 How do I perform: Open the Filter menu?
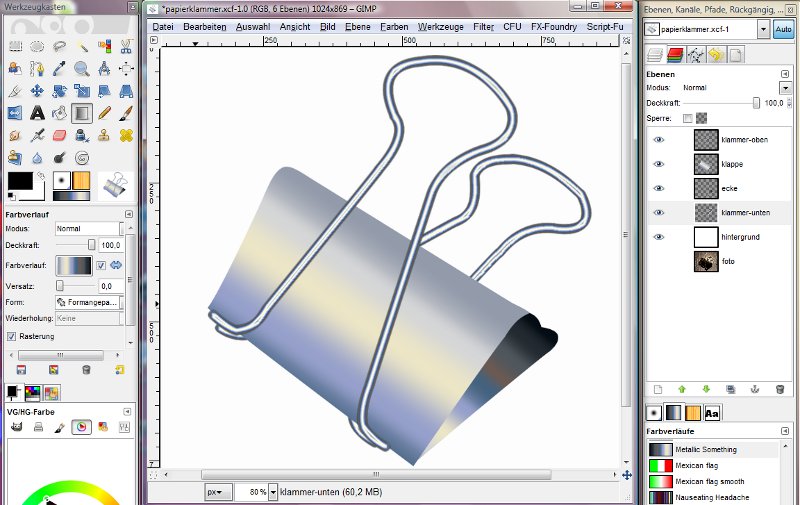click(x=483, y=27)
